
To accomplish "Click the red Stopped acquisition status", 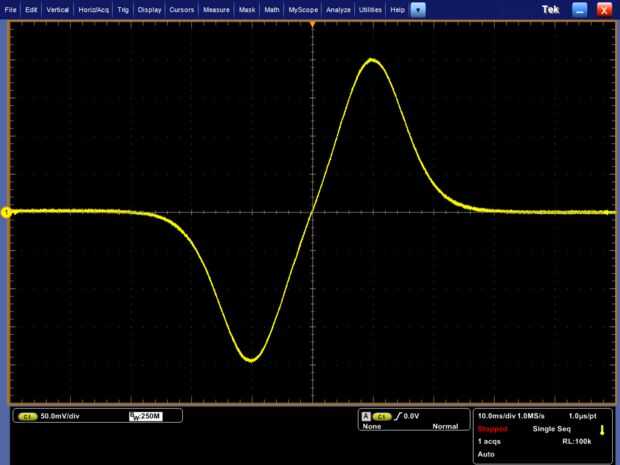I will click(492, 429).
